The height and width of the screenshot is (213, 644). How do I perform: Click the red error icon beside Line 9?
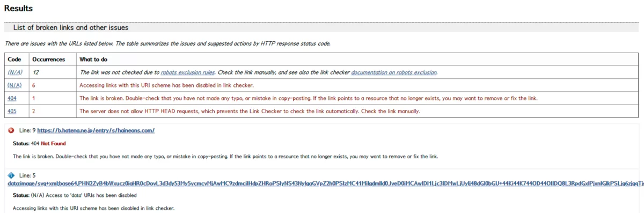click(11, 130)
